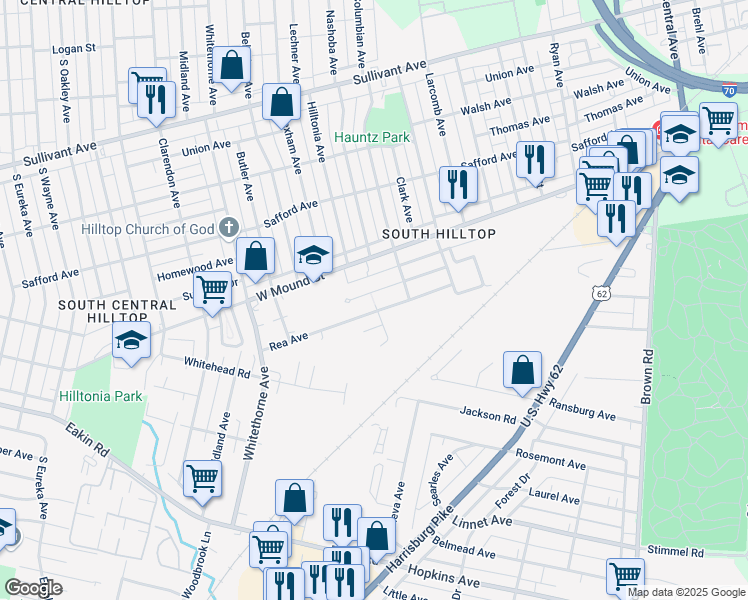
Task: Click the Laurel Ave label
Action: tap(554, 496)
